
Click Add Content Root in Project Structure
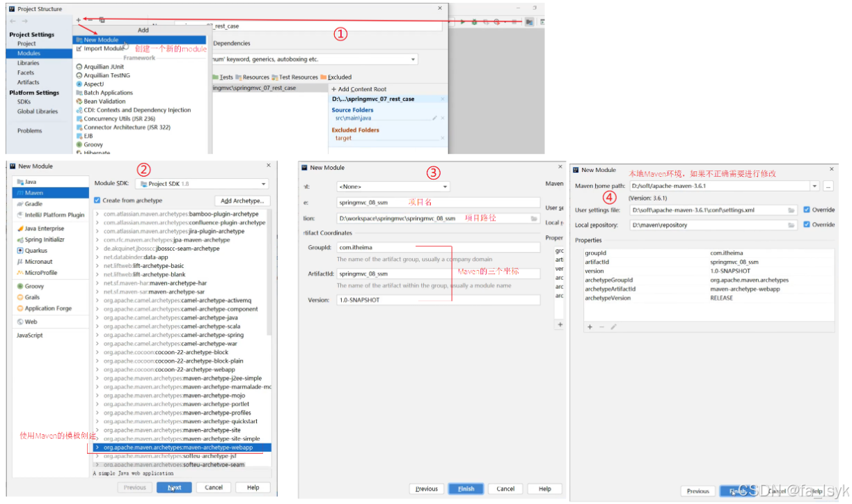358,89
